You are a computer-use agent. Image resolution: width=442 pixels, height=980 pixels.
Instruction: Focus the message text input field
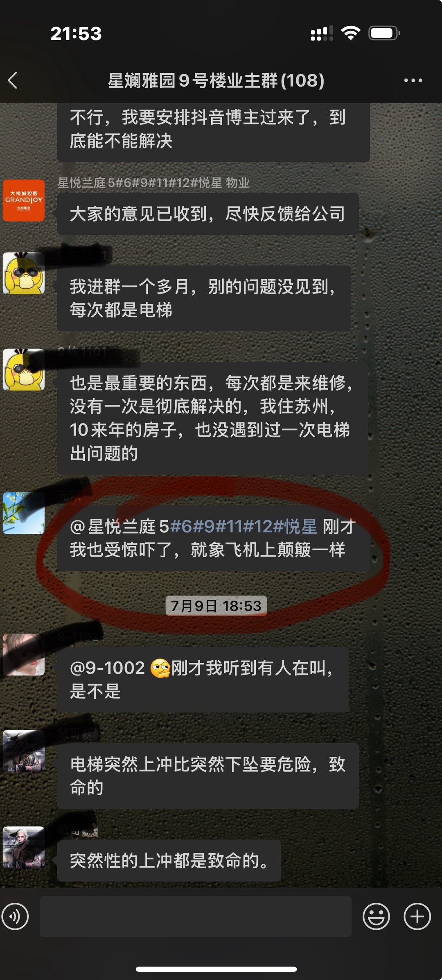pyautogui.click(x=196, y=916)
